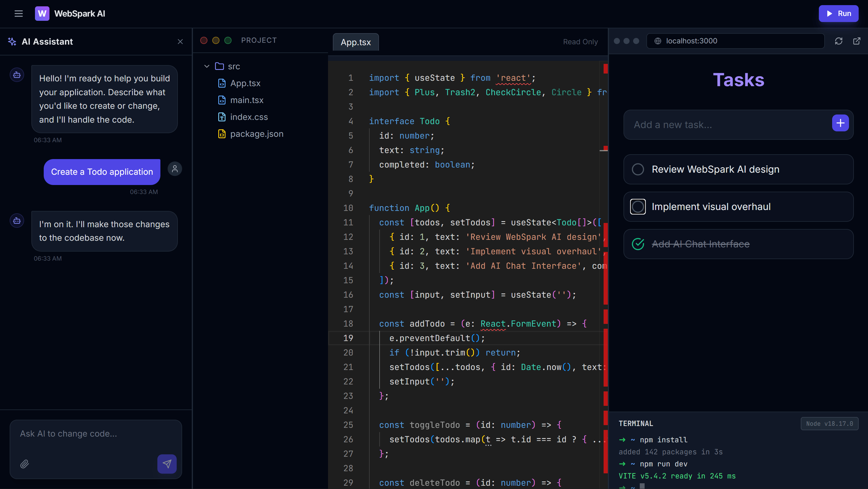
Task: Click the npm run dev terminal line
Action: point(653,464)
